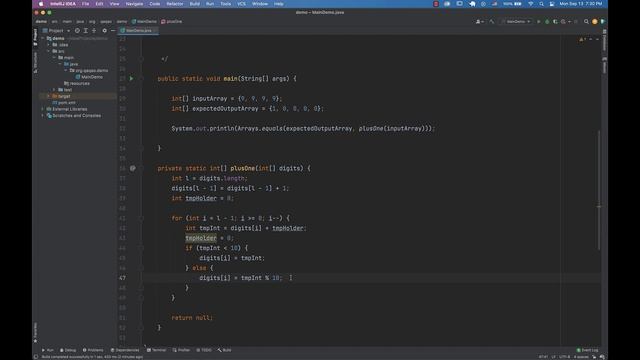The image size is (640, 360).
Task: Open the File menu
Action: (85, 4)
